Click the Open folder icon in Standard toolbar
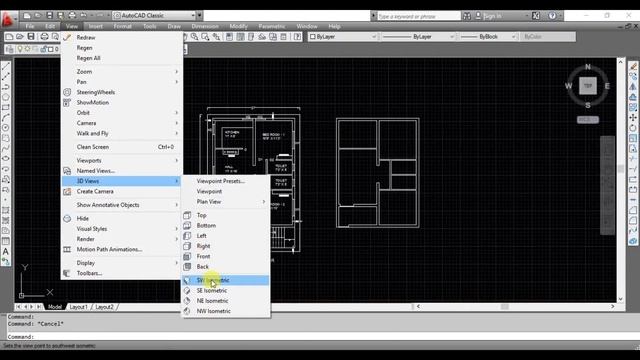 pos(20,37)
